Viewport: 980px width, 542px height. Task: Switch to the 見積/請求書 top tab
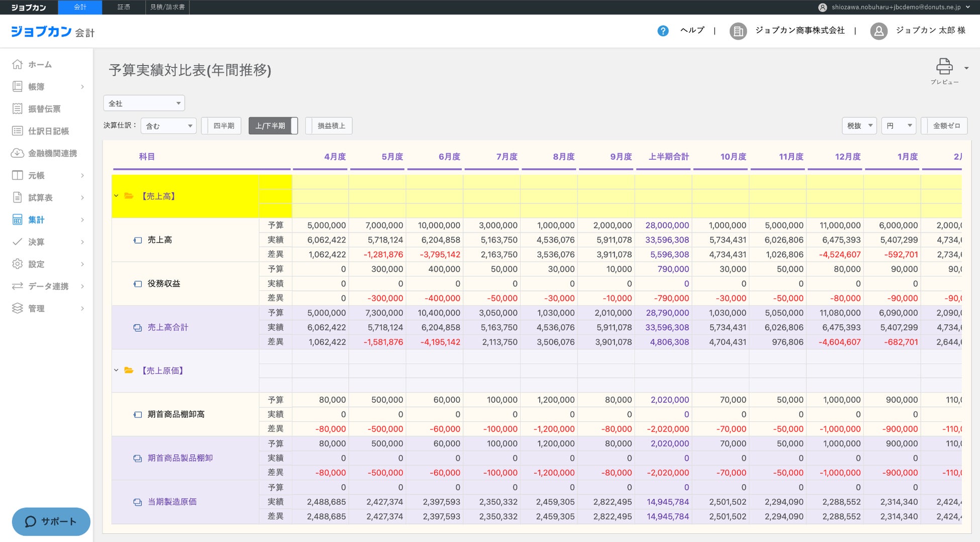tap(167, 7)
